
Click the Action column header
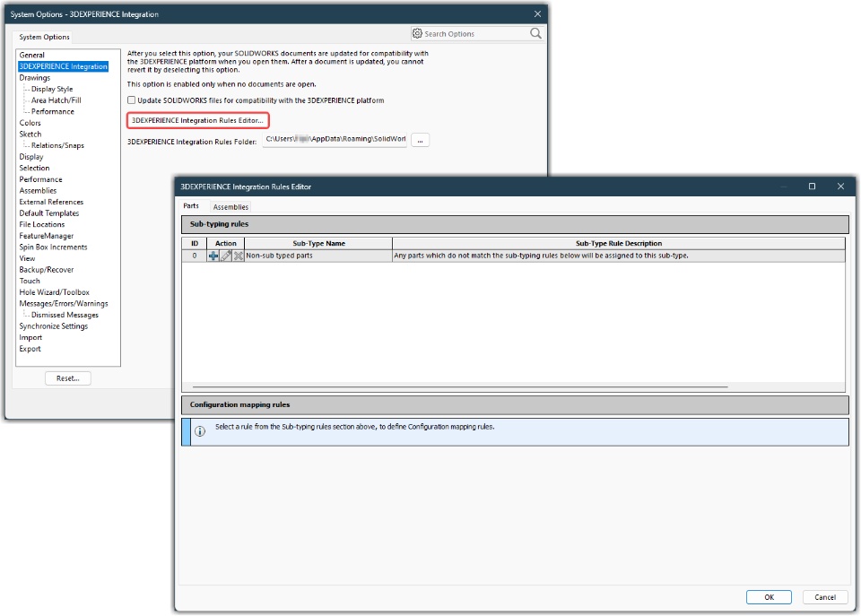(x=226, y=243)
